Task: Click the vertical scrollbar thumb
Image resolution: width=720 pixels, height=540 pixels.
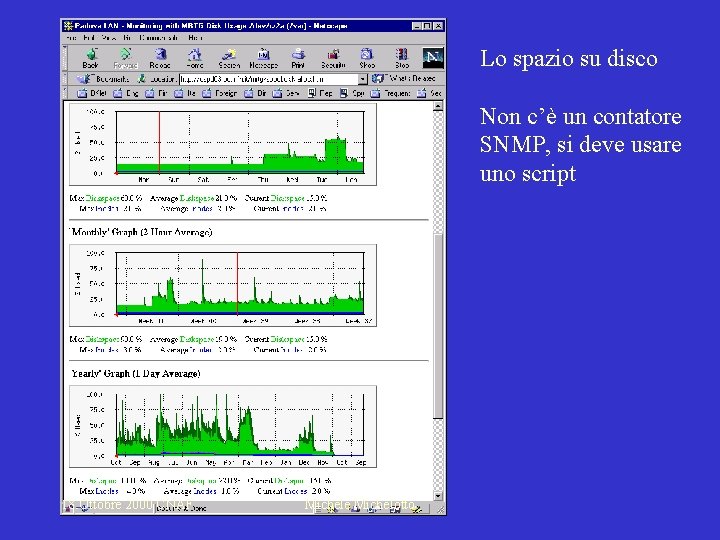Action: click(x=438, y=326)
